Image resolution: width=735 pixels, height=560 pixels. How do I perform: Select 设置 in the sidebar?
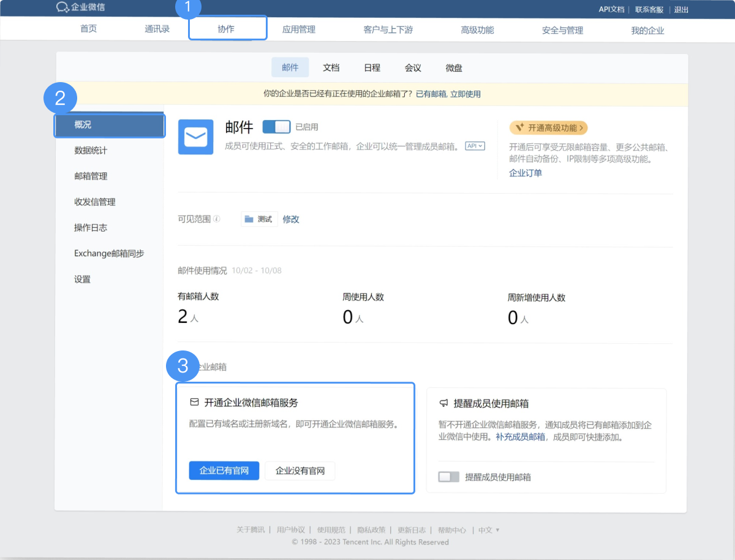[82, 279]
